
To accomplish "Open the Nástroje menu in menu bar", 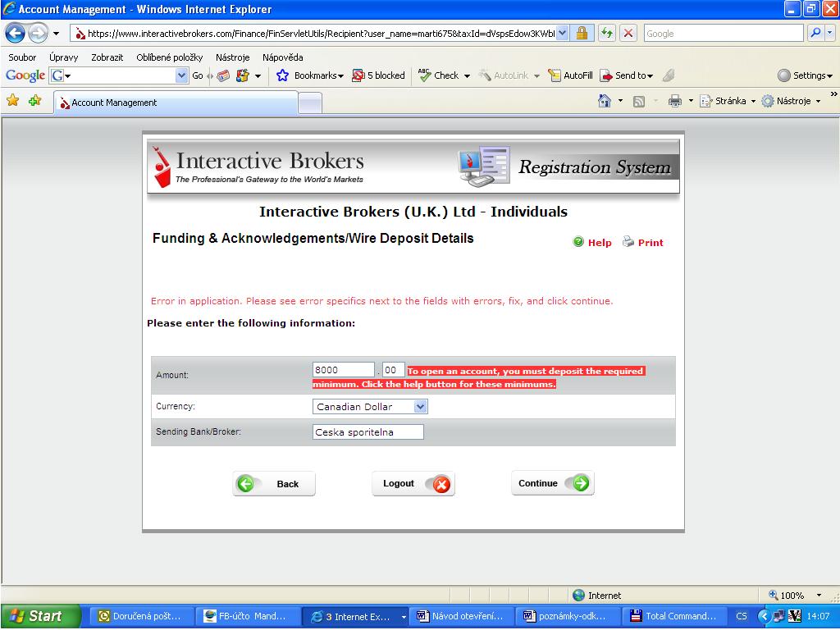I will coord(232,57).
